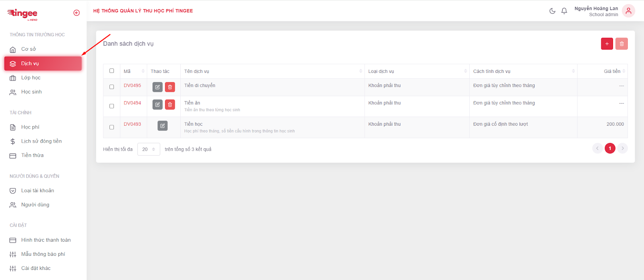Go to Học phí menu item
644x280 pixels.
[x=30, y=127]
